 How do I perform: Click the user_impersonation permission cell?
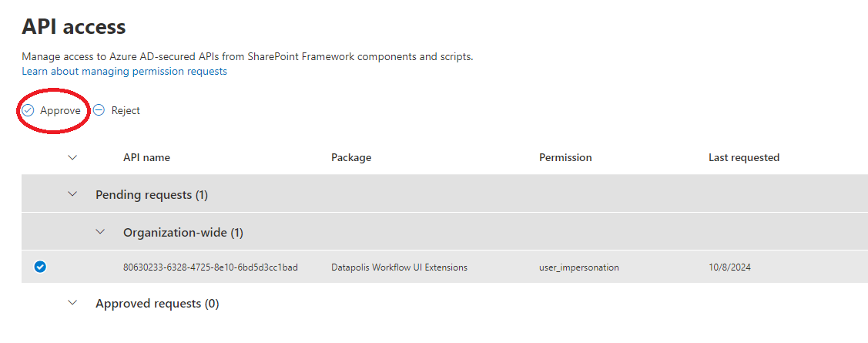click(x=578, y=267)
